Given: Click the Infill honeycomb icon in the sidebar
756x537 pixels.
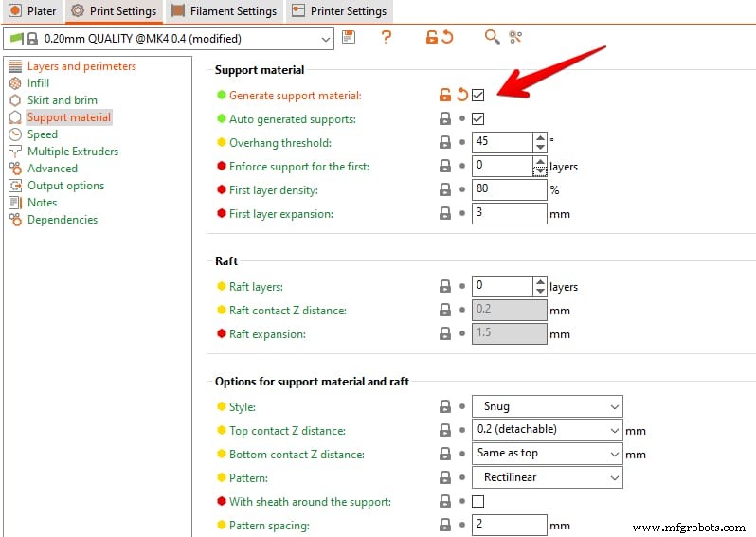Looking at the screenshot, I should (15, 83).
